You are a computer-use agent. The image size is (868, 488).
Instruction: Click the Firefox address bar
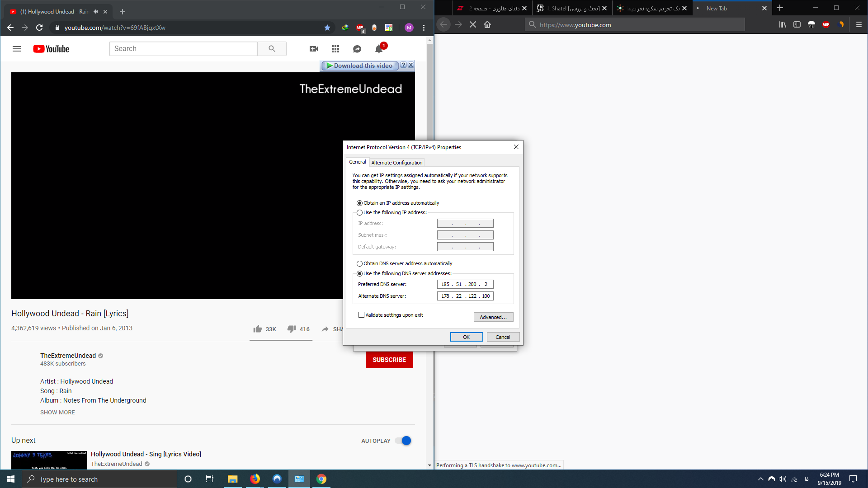tap(635, 24)
